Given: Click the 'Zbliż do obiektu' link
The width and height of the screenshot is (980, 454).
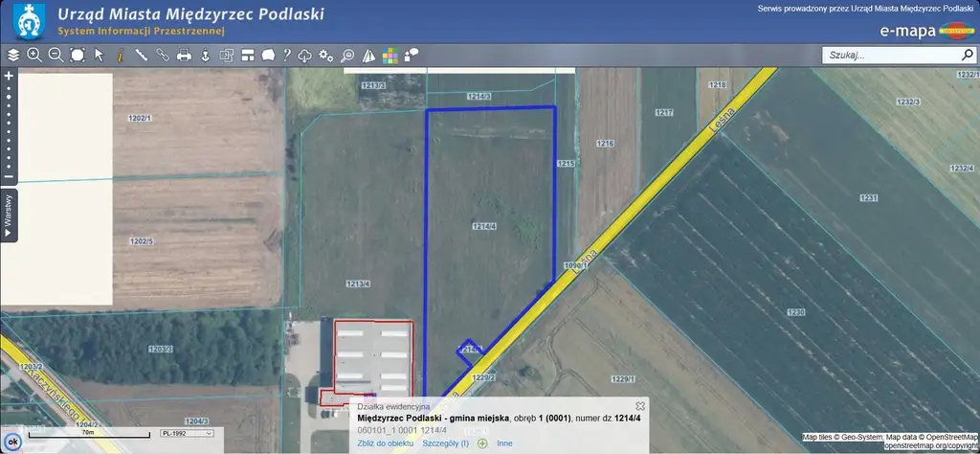Looking at the screenshot, I should (386, 443).
